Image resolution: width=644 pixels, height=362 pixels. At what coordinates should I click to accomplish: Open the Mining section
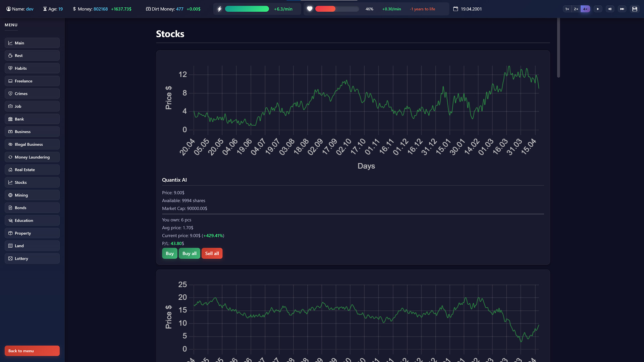(x=32, y=195)
